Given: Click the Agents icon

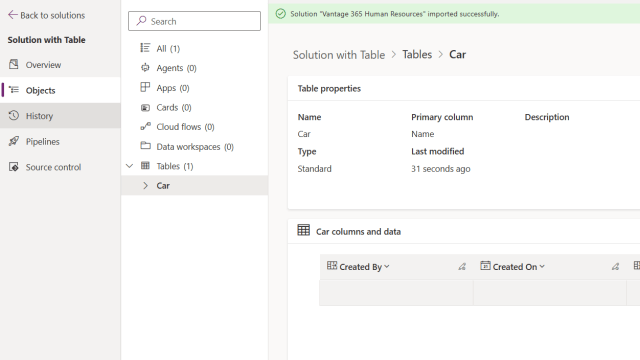Looking at the screenshot, I should point(145,67).
